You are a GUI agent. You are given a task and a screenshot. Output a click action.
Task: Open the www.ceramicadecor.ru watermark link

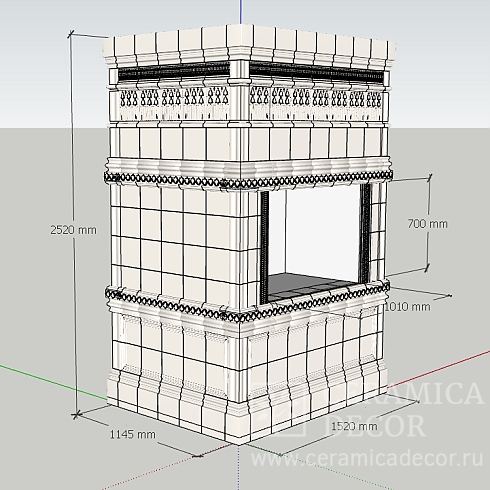pyautogui.click(x=367, y=458)
